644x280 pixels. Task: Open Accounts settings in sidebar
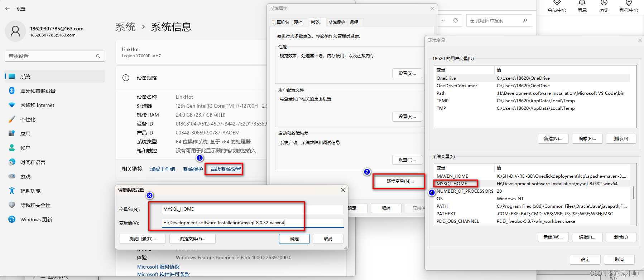pos(55,148)
